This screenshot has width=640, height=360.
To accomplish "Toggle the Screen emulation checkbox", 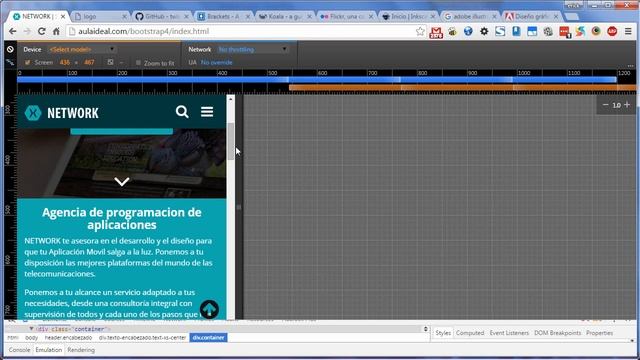I will click(x=27, y=62).
